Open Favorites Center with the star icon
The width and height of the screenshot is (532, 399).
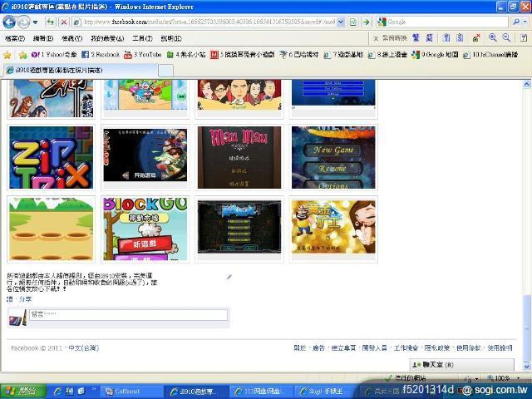(7, 55)
